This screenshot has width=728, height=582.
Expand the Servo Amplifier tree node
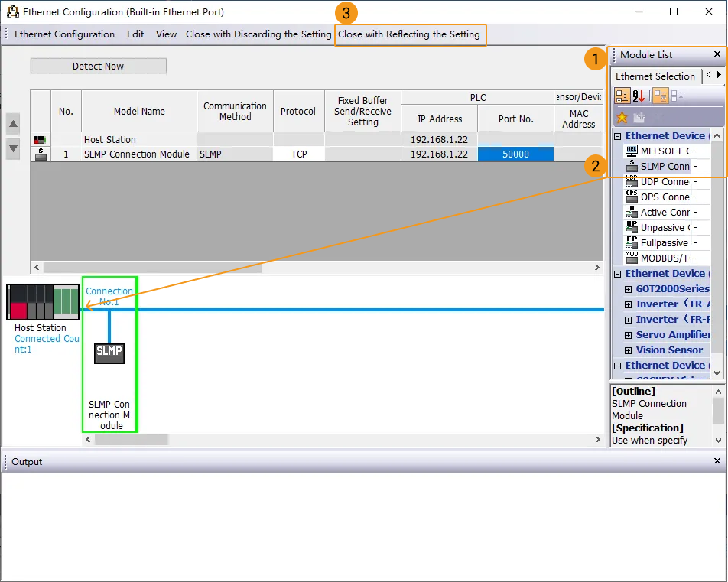(629, 335)
